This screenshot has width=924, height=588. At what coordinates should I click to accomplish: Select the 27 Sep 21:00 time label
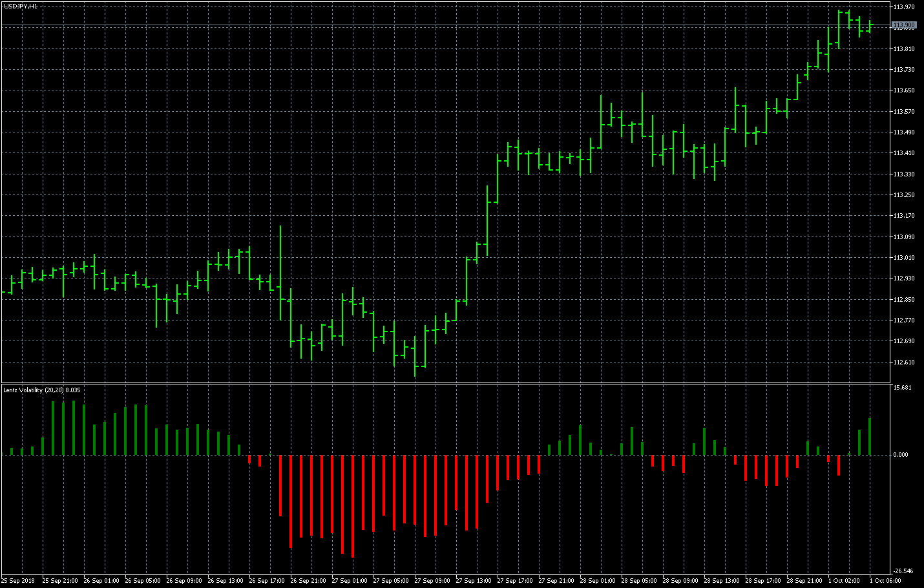(556, 581)
